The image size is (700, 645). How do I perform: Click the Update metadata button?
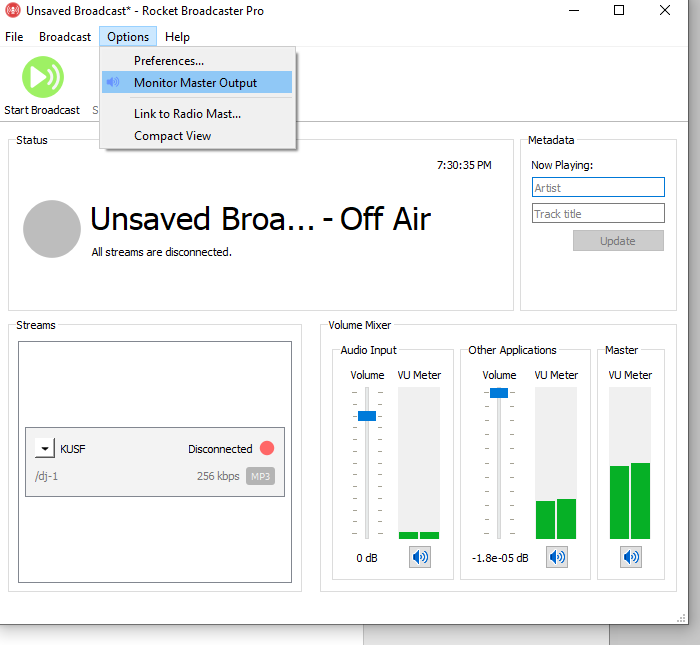click(618, 241)
